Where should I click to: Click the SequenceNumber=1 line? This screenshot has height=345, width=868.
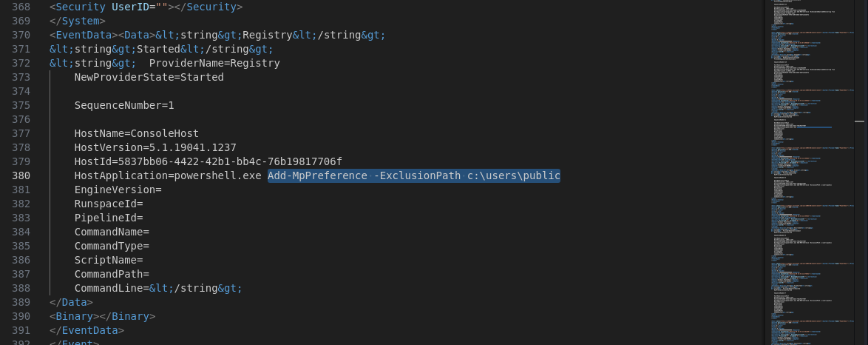pos(124,105)
